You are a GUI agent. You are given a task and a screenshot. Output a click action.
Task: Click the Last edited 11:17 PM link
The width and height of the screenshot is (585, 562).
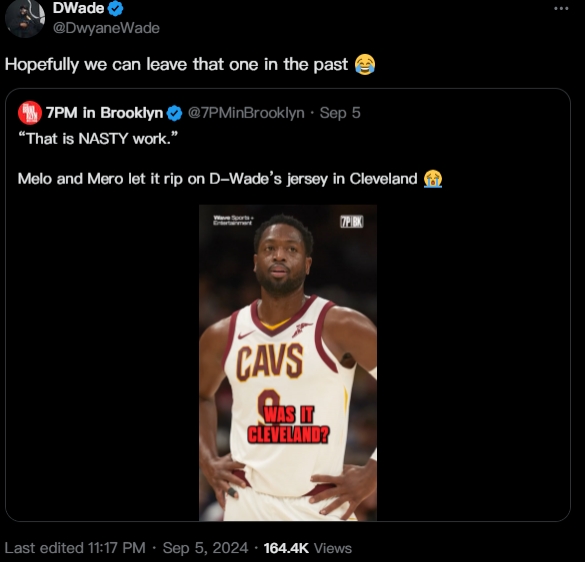coord(75,548)
